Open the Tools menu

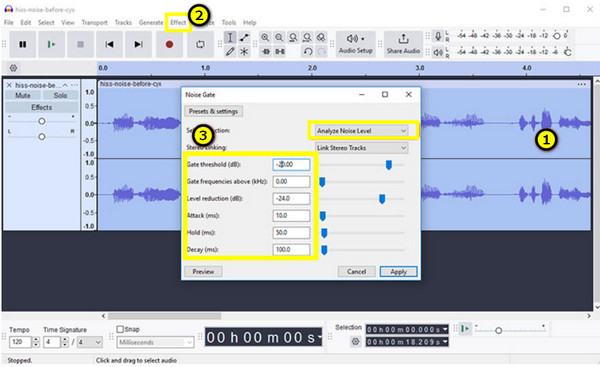pos(229,23)
